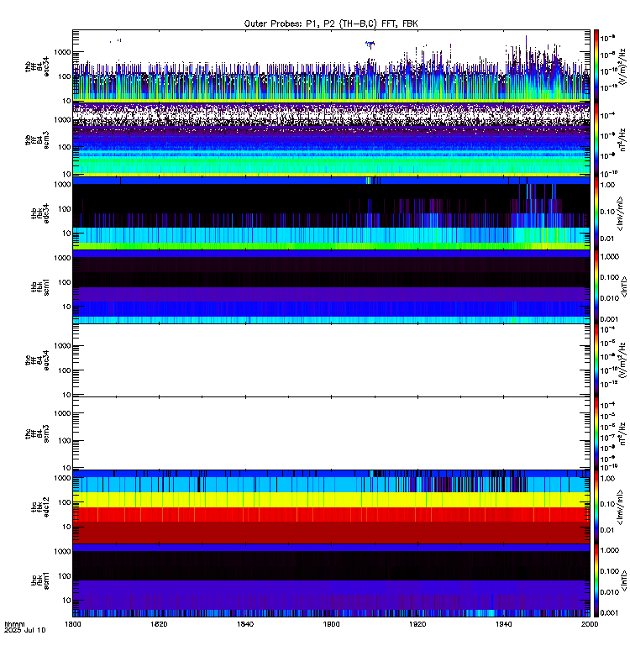Click the 1000 frequency tick of thc eac34 panel
This screenshot has width=630, height=672.
tap(62, 346)
